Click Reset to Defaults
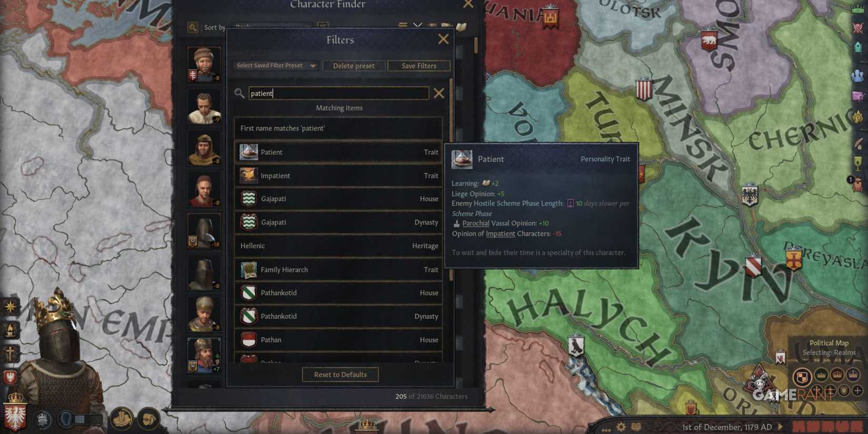The image size is (868, 434). (x=340, y=375)
